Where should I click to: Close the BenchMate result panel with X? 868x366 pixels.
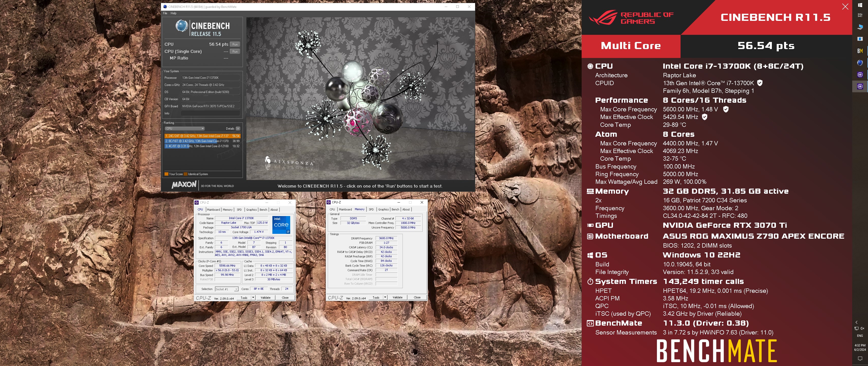click(x=845, y=7)
